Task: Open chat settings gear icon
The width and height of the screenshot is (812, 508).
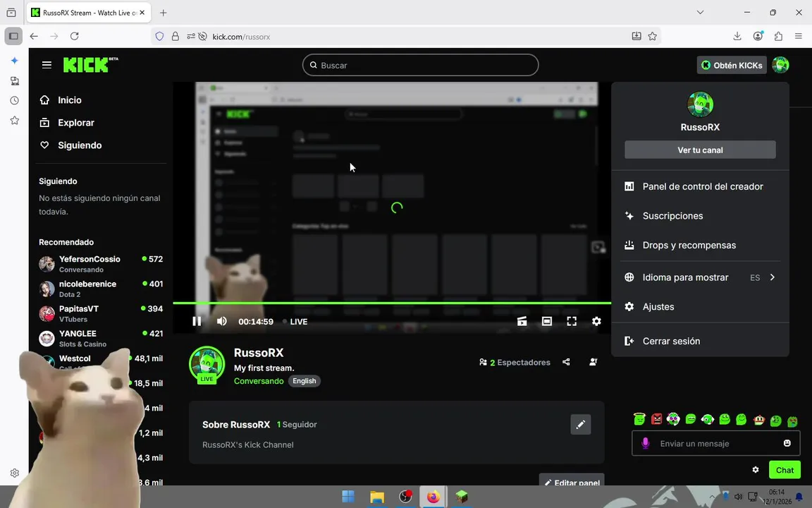Action: point(756,470)
